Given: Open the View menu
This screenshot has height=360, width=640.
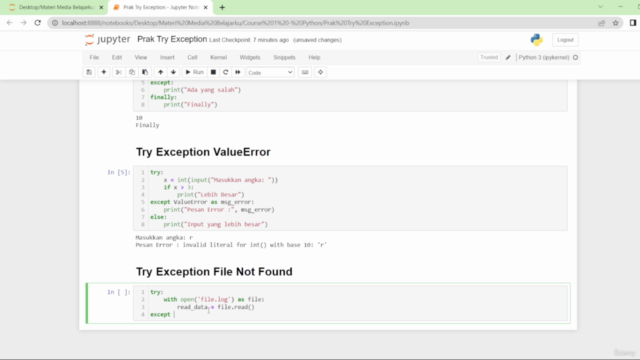Looking at the screenshot, I should [x=141, y=58].
